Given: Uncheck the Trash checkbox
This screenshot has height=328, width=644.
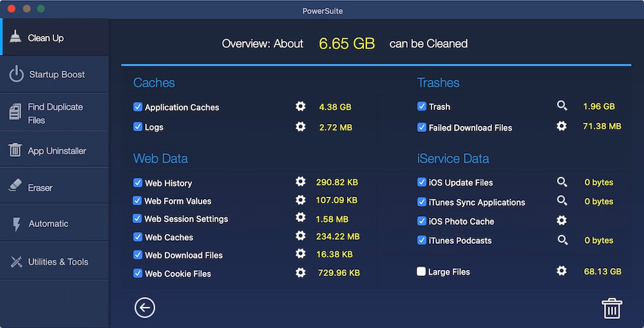Looking at the screenshot, I should 422,106.
